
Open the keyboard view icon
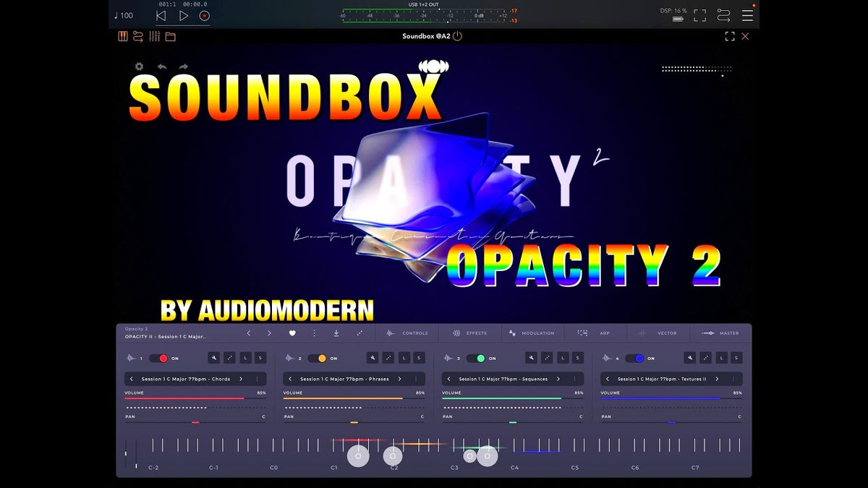point(123,36)
